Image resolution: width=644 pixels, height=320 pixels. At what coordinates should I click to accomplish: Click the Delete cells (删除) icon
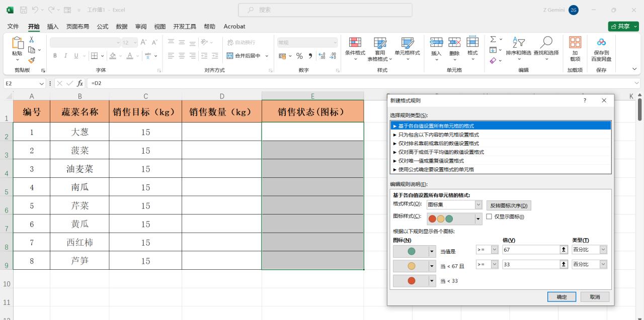point(454,42)
